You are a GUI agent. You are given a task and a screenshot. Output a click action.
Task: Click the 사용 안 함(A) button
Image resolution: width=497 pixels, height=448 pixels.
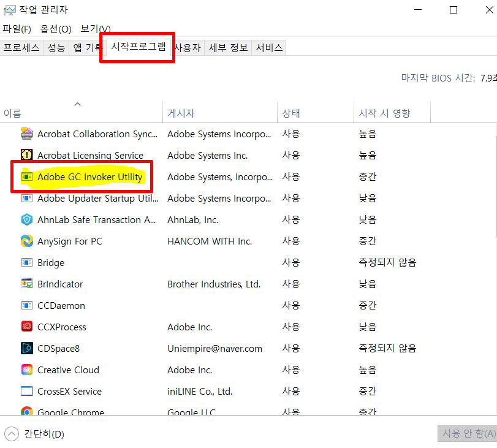[468, 433]
